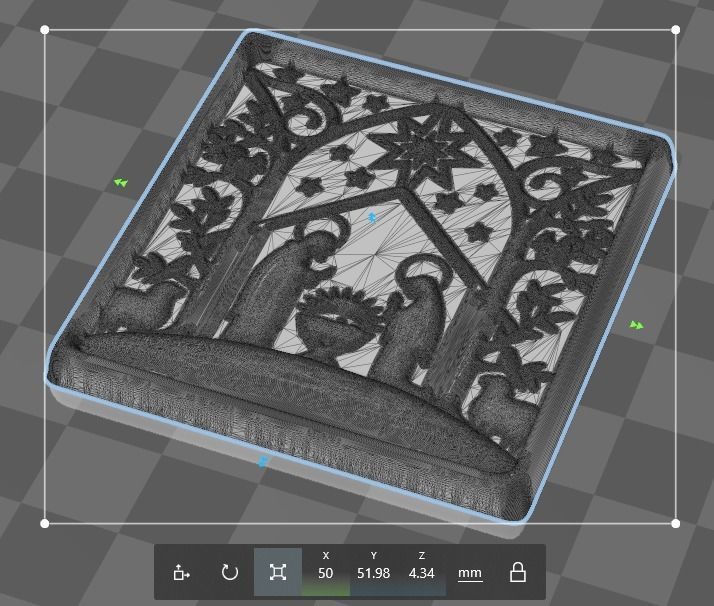
Task: Select the Move tool icon
Action: (182, 572)
